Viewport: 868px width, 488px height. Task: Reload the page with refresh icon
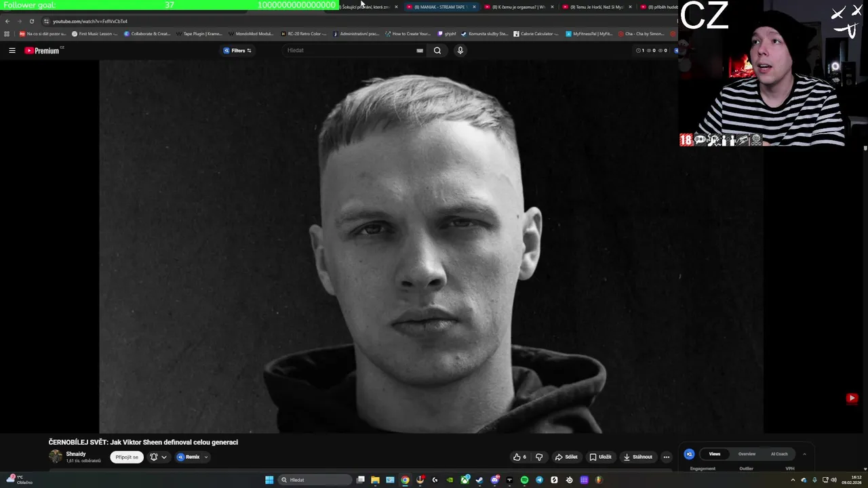coord(31,21)
